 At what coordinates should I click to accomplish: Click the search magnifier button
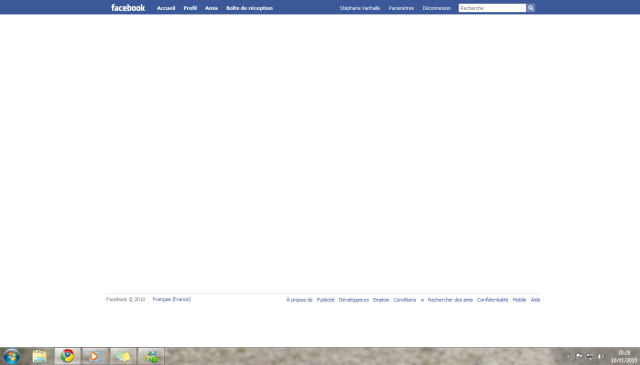click(531, 8)
